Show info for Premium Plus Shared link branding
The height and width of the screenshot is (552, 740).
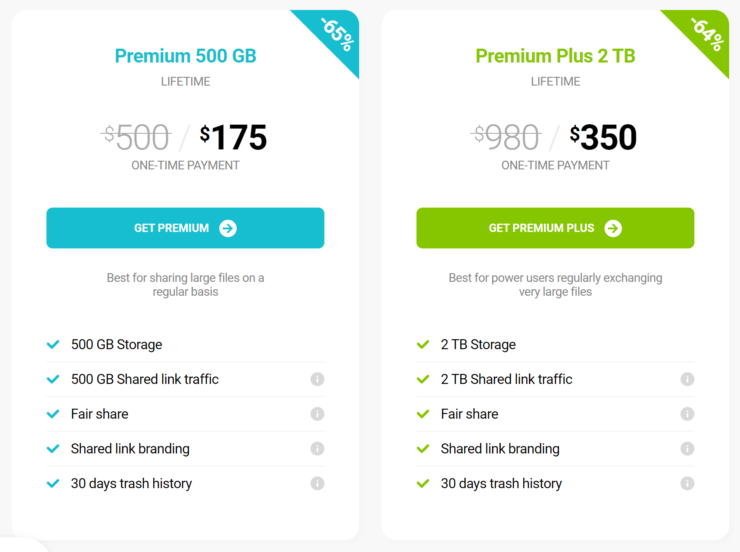click(687, 449)
